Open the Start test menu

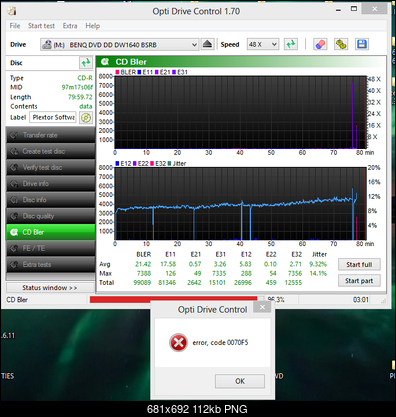41,26
